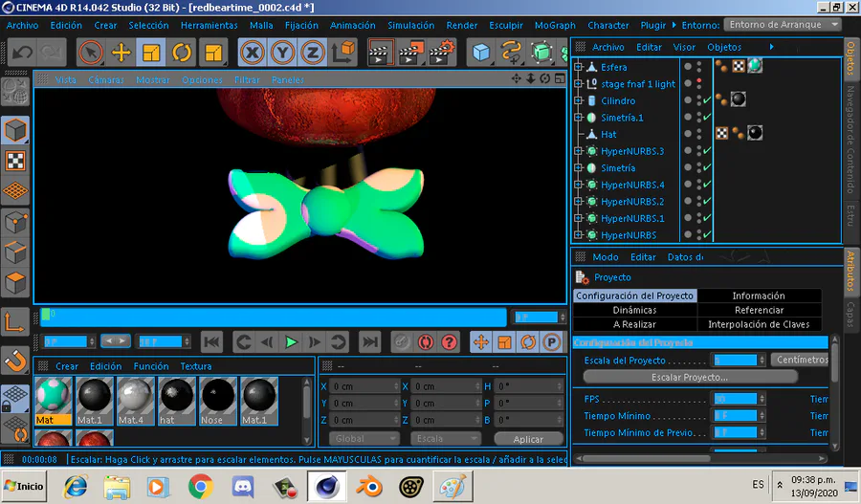Expand the Simetría.1 object
The width and height of the screenshot is (861, 504).
pos(578,118)
